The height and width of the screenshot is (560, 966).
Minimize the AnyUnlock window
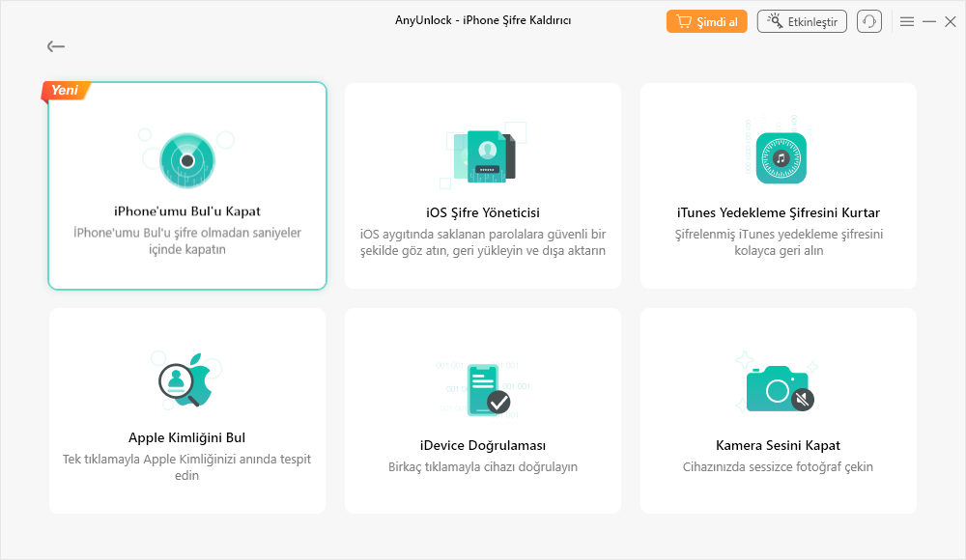(x=929, y=21)
